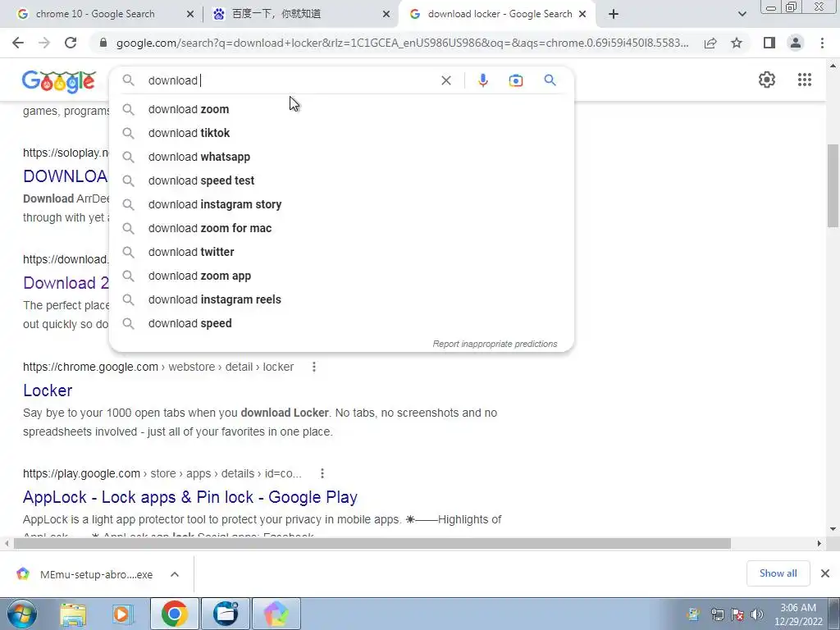Screen dimensions: 840x630
Task: Open the Windows Start menu
Action: point(22,614)
